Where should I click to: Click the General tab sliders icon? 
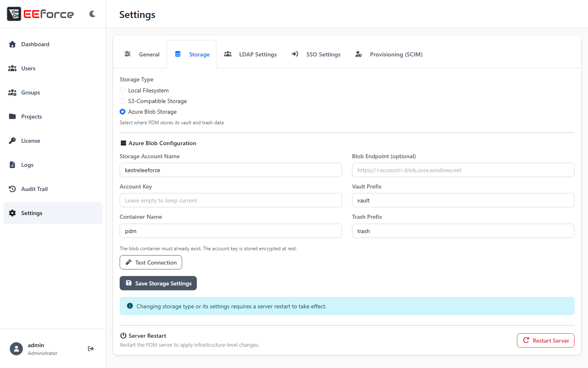[x=127, y=54]
